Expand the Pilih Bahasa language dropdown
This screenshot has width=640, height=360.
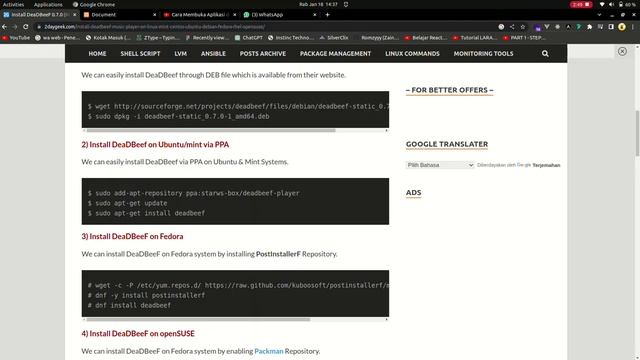click(x=440, y=165)
